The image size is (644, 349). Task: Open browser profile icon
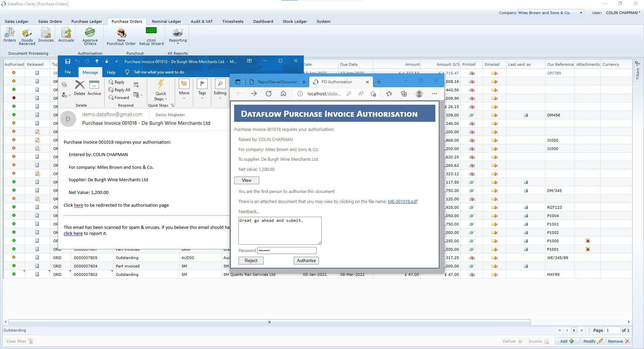[x=419, y=94]
